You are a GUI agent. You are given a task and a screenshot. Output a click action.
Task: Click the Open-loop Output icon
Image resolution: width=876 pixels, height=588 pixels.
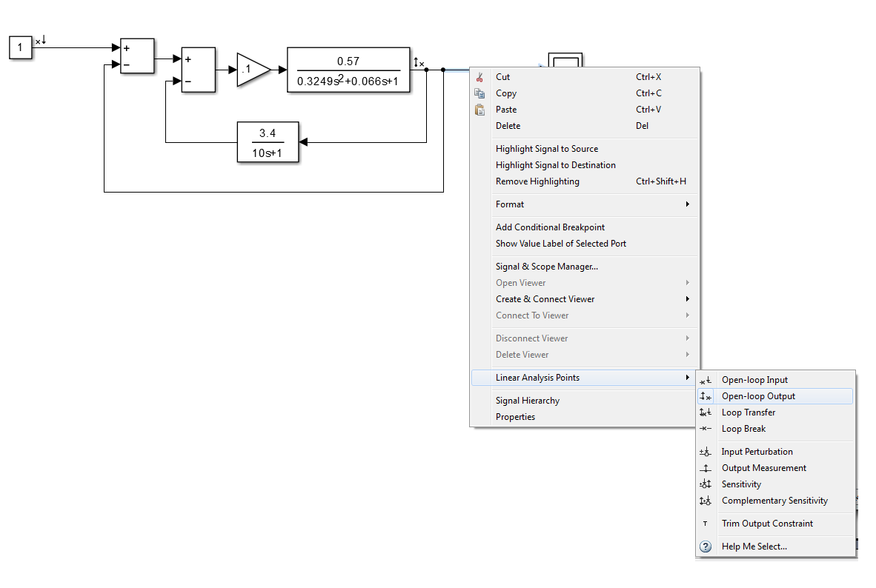tap(706, 396)
